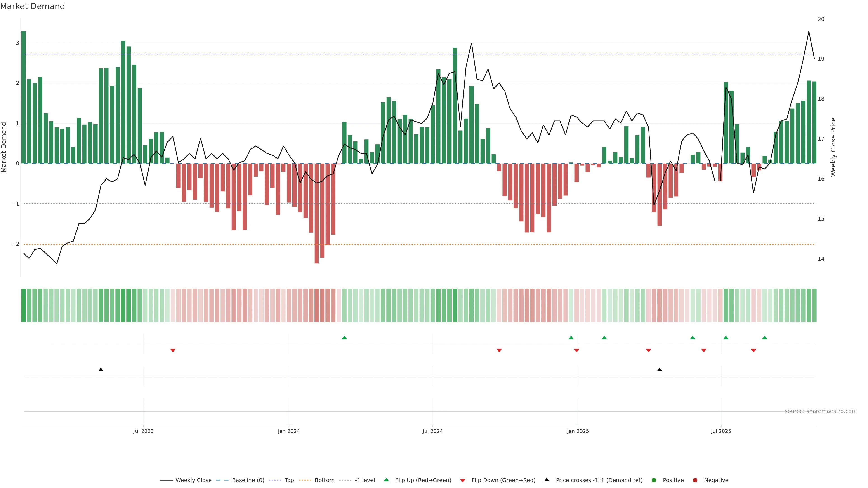Click the sharemaestro.com source text
Viewport: 868px width, 488px height.
pyautogui.click(x=821, y=411)
